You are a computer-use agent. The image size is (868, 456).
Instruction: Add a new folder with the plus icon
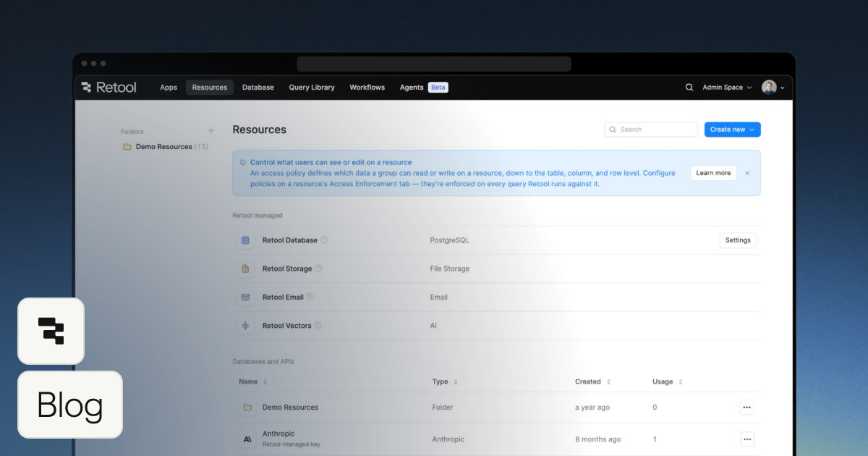point(211,131)
